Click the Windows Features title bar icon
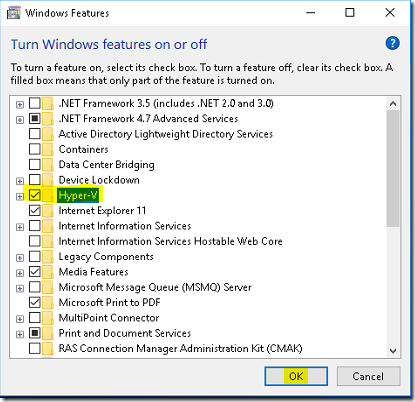The image size is (415, 402). [x=14, y=13]
